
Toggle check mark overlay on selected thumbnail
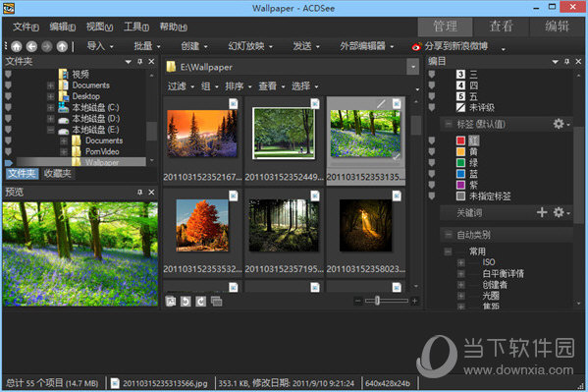point(397,157)
